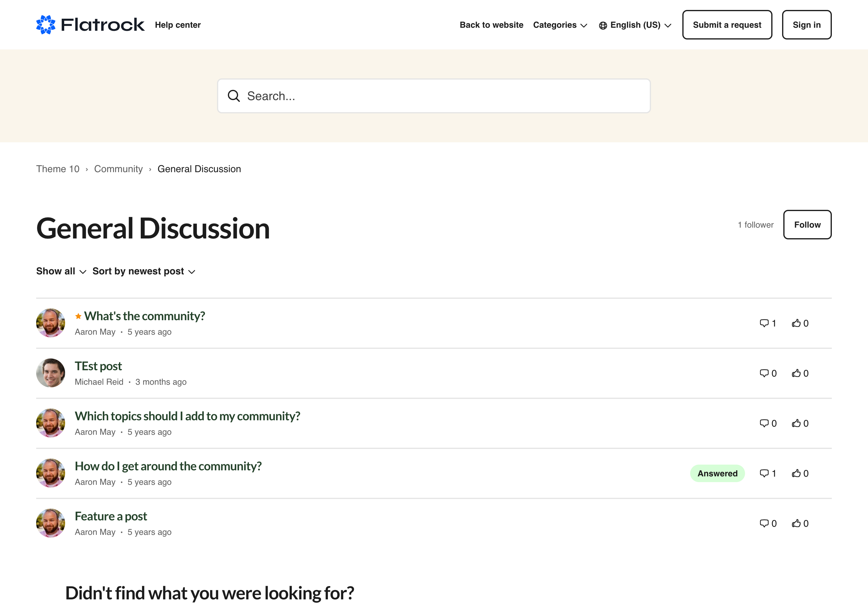Click the magnifier icon in search bar
Image resolution: width=868 pixels, height=603 pixels.
pos(234,96)
